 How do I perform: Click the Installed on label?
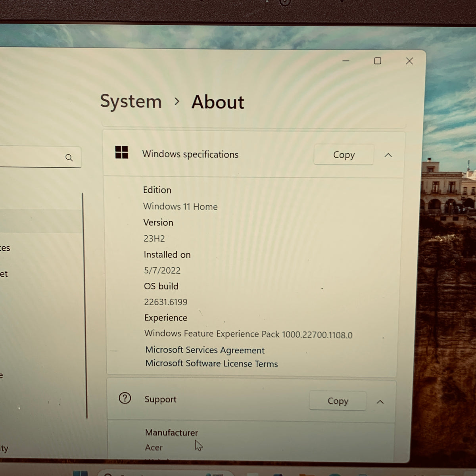pyautogui.click(x=167, y=255)
